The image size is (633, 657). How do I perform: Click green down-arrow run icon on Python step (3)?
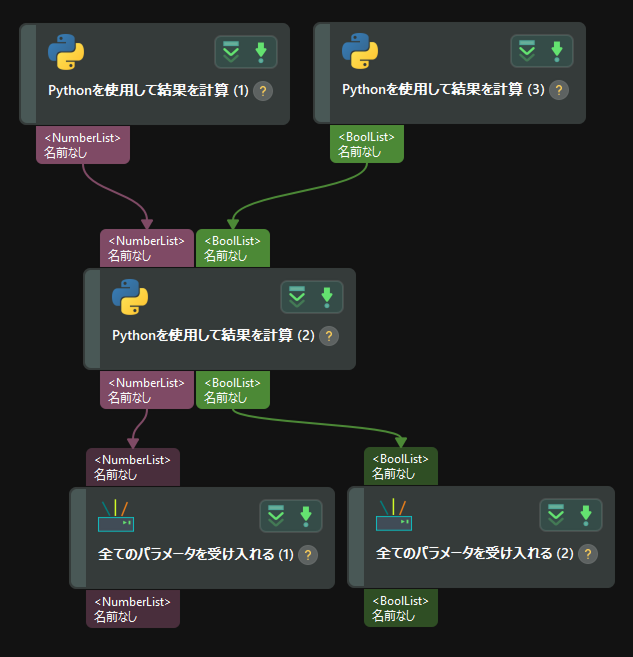click(x=557, y=52)
